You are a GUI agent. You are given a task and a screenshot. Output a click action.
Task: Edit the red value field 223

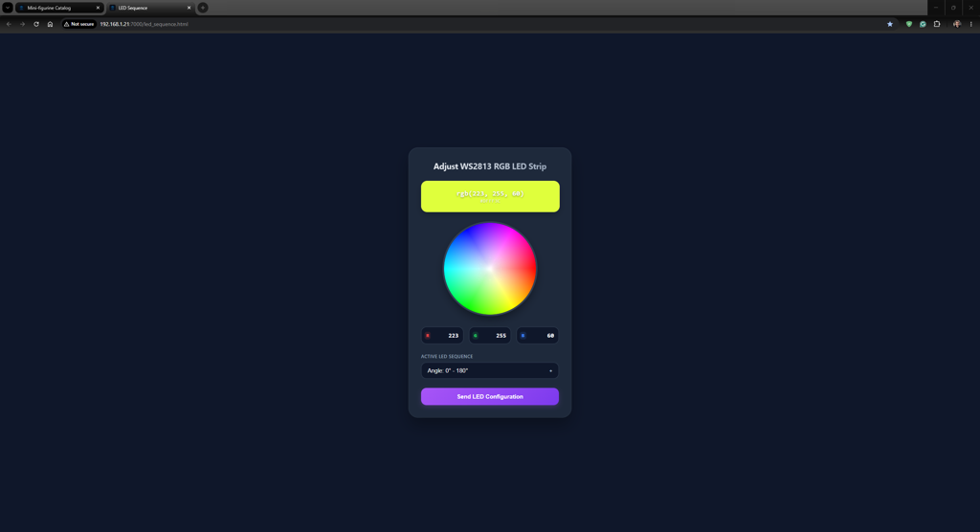point(442,336)
